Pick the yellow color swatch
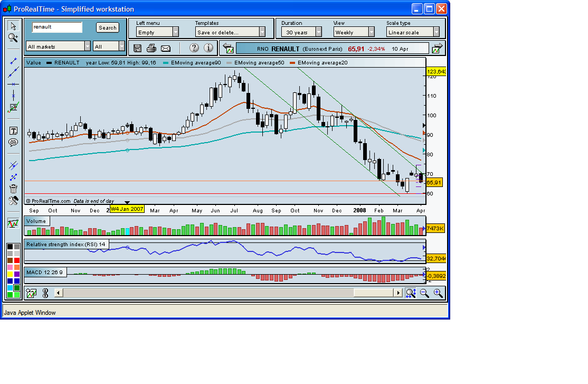The image size is (588, 384). pos(10,274)
